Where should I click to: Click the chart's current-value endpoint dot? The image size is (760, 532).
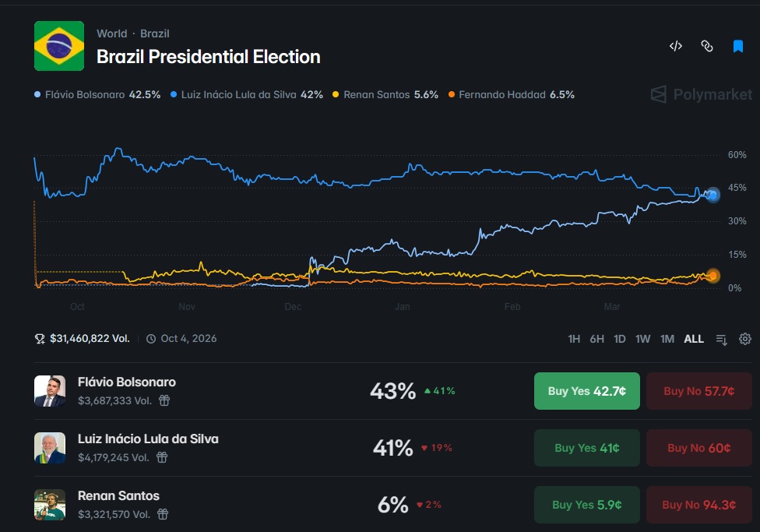click(x=712, y=196)
